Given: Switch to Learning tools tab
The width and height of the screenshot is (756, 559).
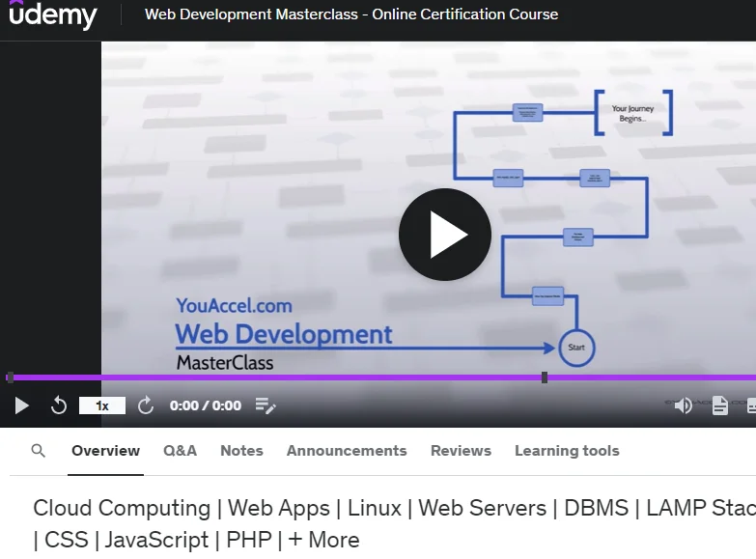Looking at the screenshot, I should coord(567,451).
